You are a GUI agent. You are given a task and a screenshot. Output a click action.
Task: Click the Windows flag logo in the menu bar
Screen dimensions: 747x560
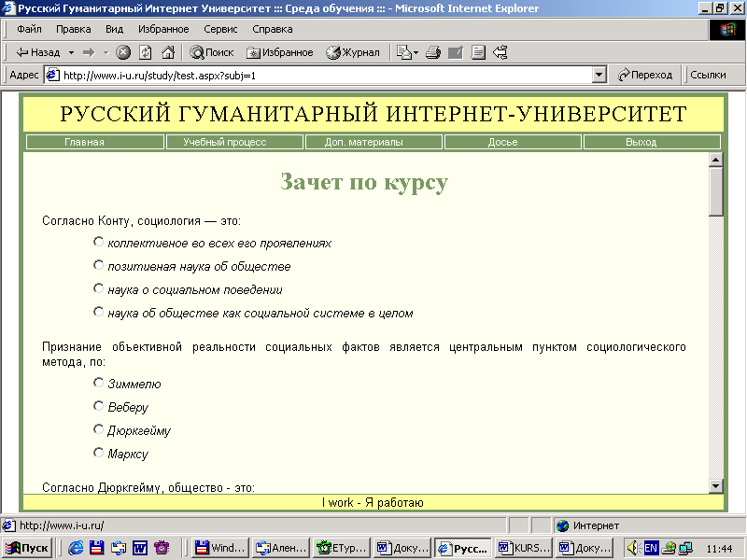(x=727, y=30)
